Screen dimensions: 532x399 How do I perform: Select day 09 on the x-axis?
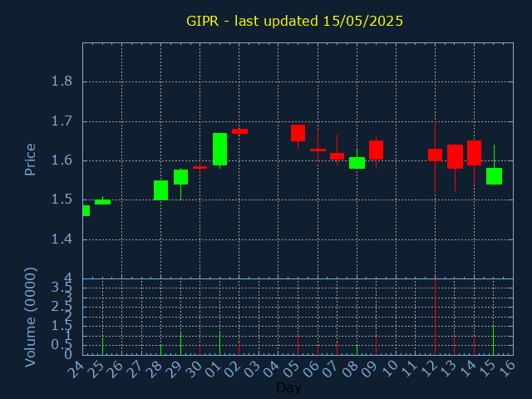[370, 369]
